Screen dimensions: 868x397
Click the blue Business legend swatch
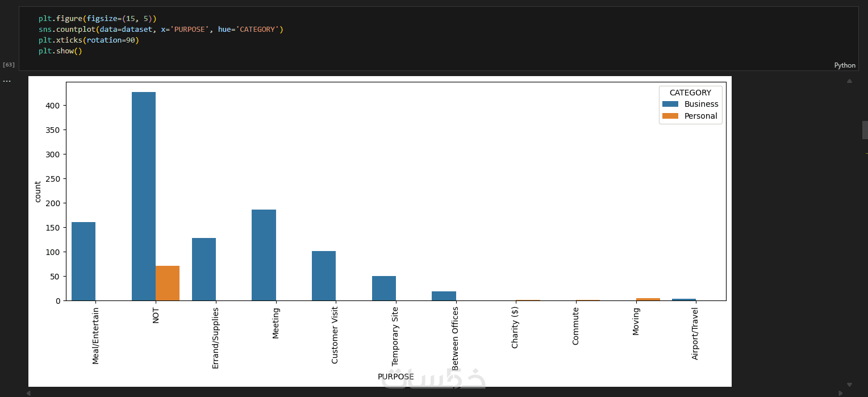pyautogui.click(x=670, y=104)
